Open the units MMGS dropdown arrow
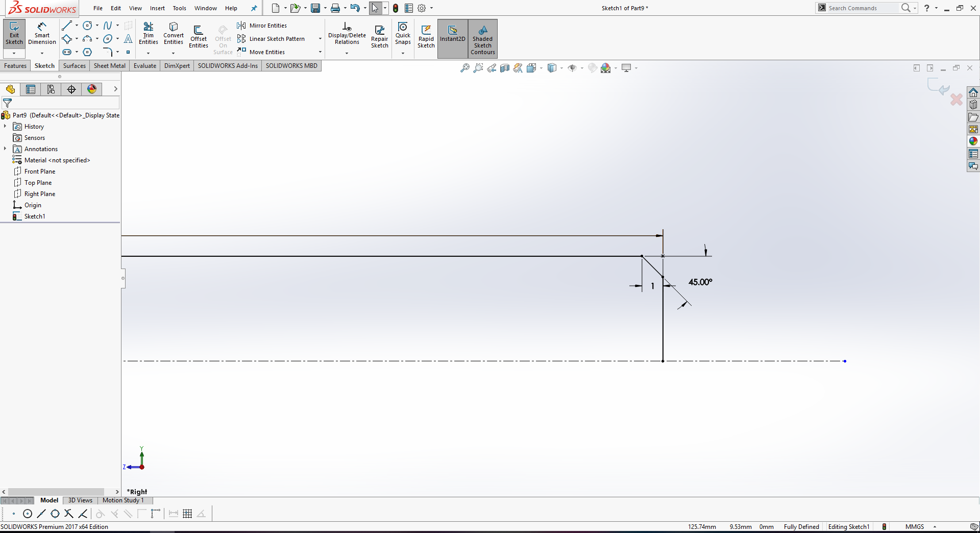Screen dimensions: 980x533 [935, 527]
